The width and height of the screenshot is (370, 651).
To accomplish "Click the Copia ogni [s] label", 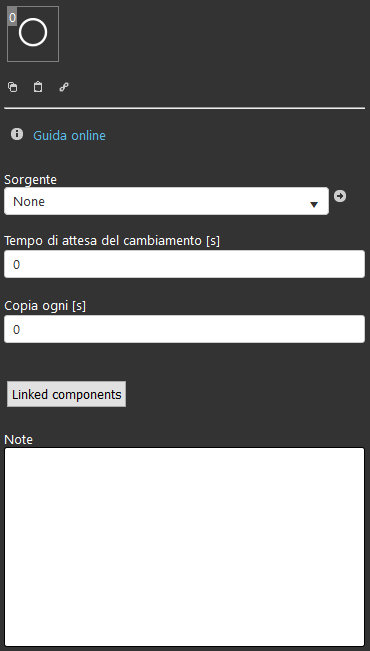I will [x=45, y=306].
